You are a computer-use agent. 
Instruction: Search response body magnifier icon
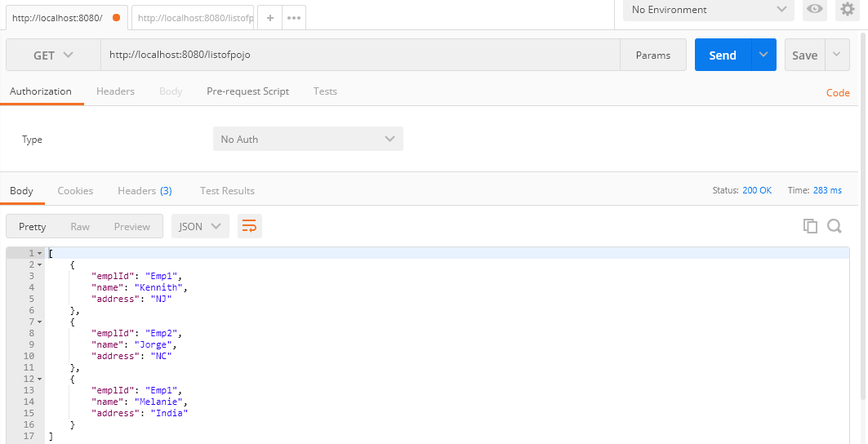[x=835, y=226]
